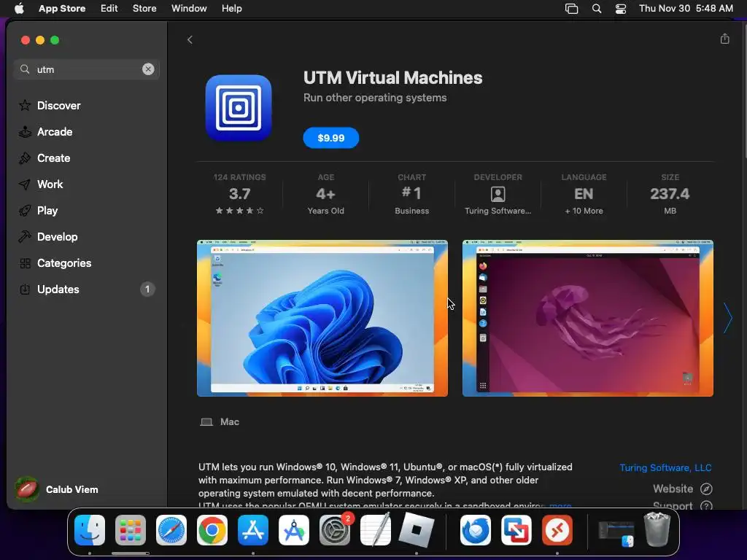Image resolution: width=747 pixels, height=560 pixels.
Task: Open the share icon at top right
Action: pos(724,39)
